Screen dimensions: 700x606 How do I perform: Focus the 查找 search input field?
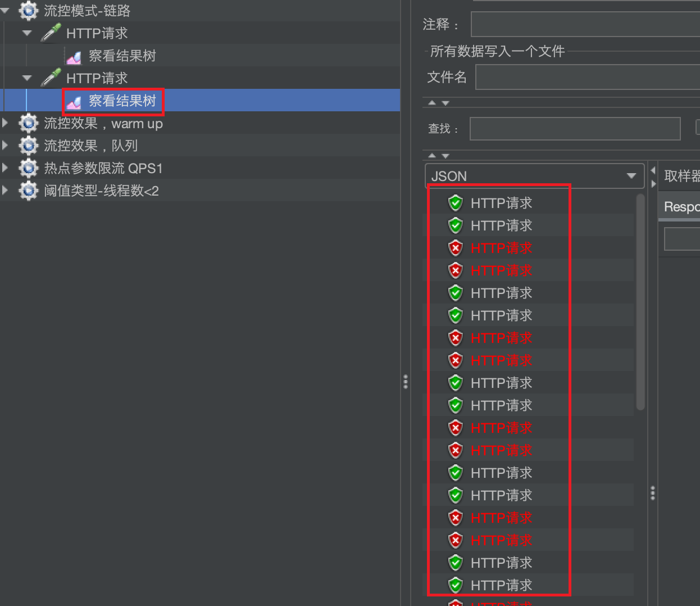coord(575,129)
